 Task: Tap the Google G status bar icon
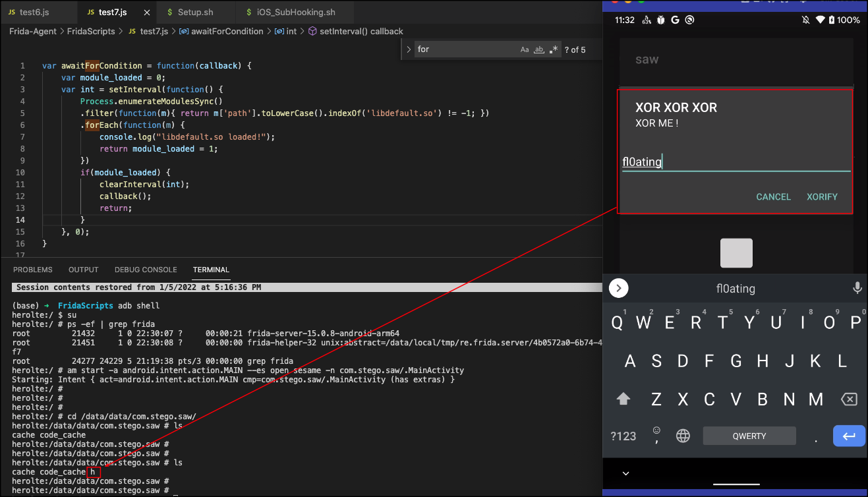point(675,20)
